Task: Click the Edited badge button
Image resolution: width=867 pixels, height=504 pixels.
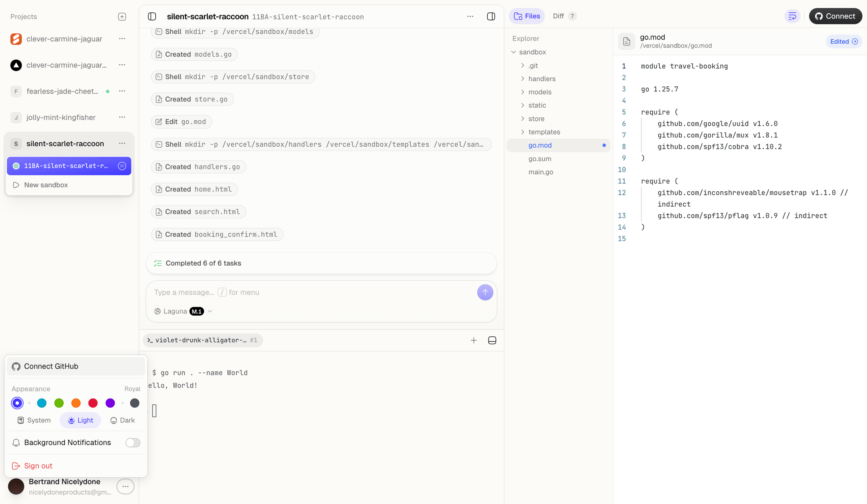Action: click(844, 42)
